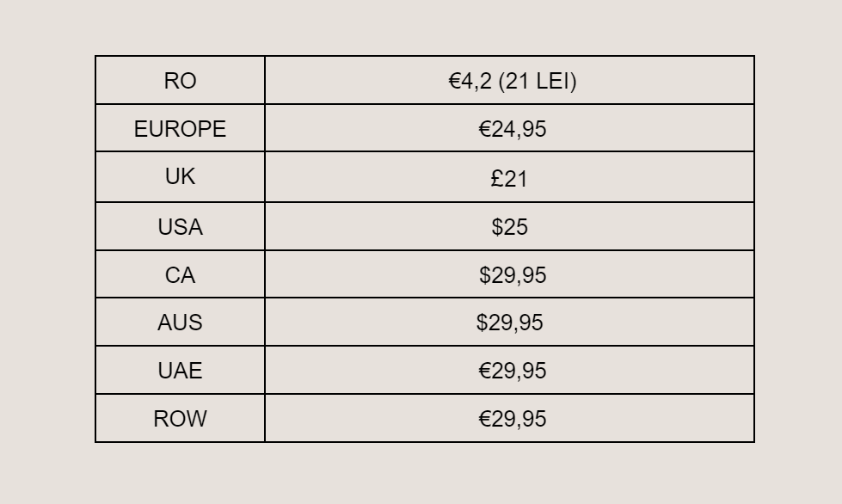The width and height of the screenshot is (842, 504).
Task: Select the USA region cell
Action: click(180, 226)
